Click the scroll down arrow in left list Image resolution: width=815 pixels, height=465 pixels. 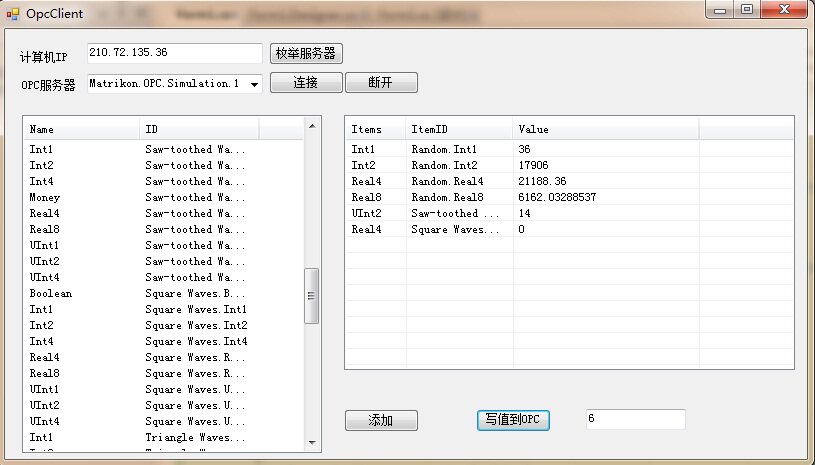[x=312, y=443]
